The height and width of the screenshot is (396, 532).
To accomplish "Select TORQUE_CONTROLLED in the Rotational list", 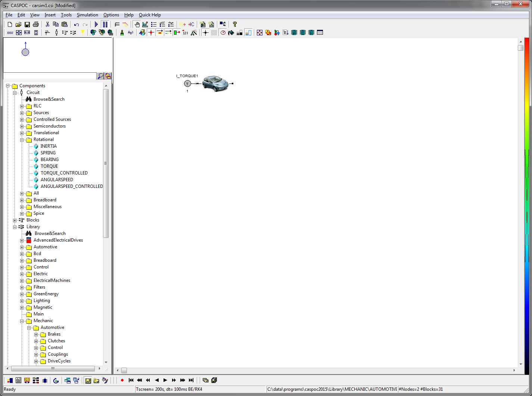I will click(64, 173).
